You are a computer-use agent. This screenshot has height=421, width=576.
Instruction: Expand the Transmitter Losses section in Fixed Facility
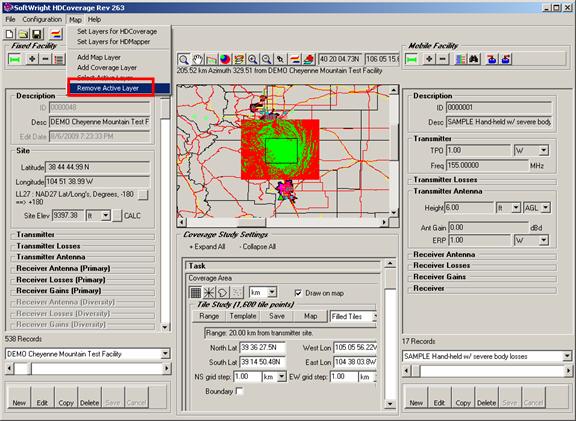pyautogui.click(x=48, y=246)
